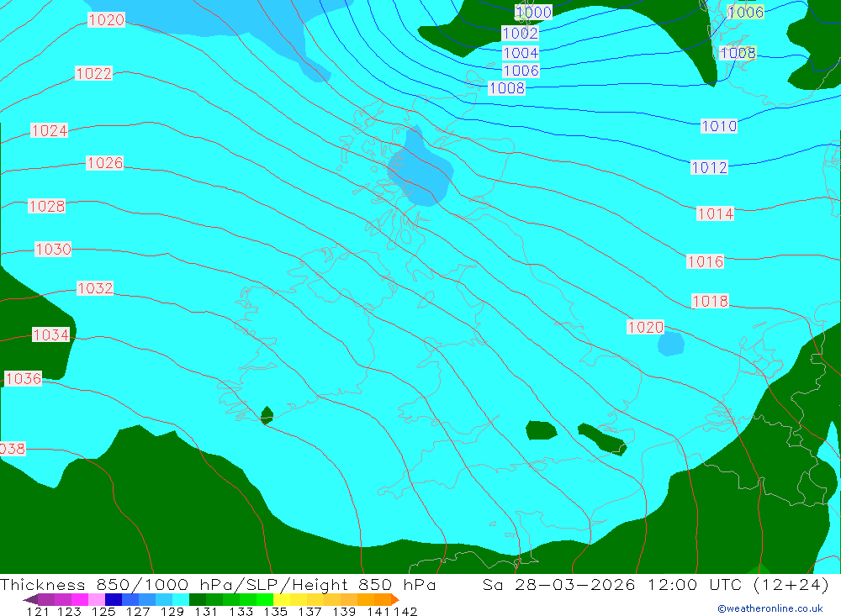Viewport: 841px width, 616px height.
Task: Click the 1034 pressure label
Action: 51,334
